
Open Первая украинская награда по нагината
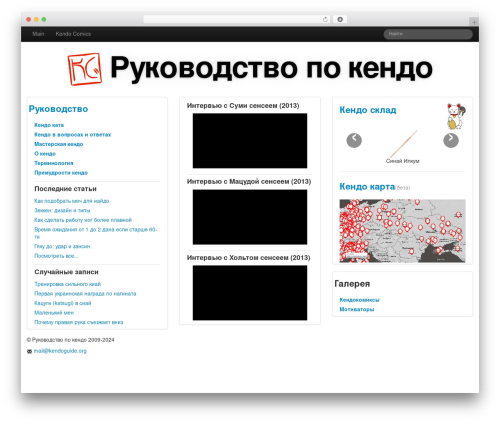pos(85,294)
